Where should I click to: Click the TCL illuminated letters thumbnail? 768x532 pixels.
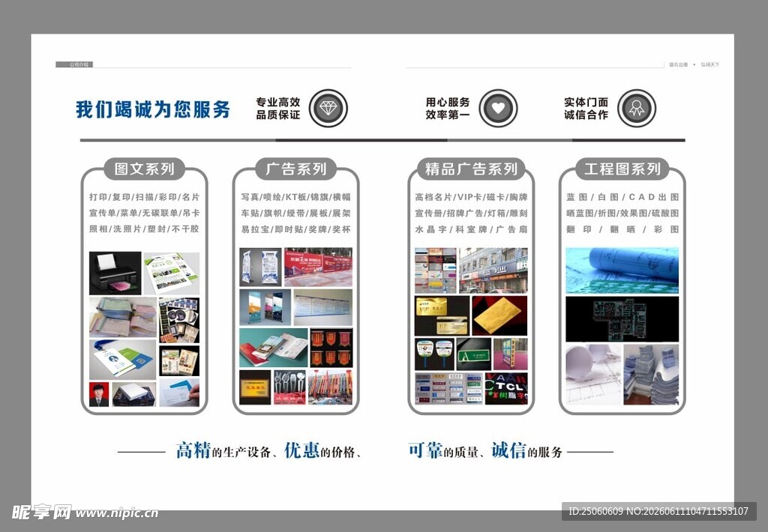tap(506, 389)
